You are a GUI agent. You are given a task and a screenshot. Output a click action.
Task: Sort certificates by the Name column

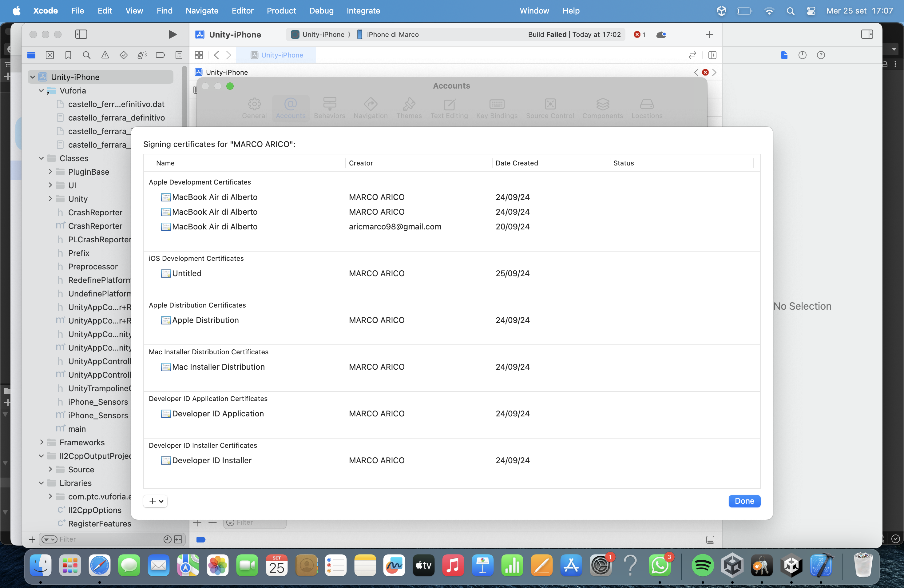245,163
